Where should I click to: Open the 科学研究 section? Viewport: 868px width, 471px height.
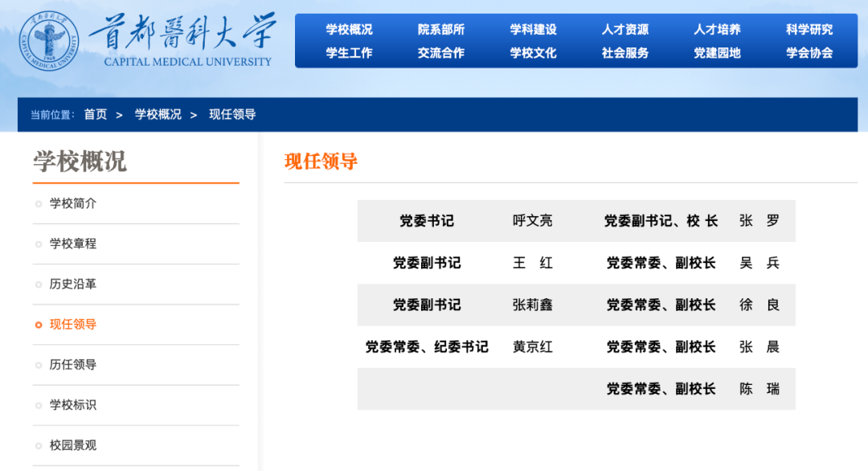tap(810, 29)
